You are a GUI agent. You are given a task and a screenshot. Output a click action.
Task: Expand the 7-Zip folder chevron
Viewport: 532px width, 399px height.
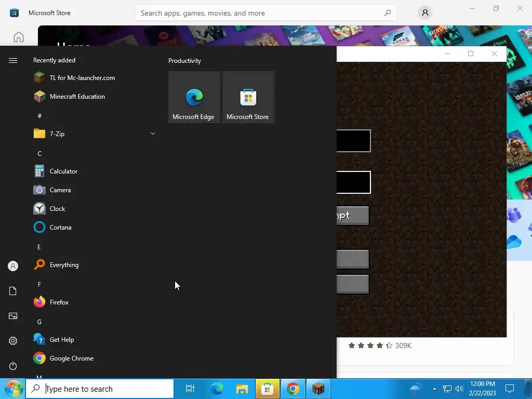tap(153, 134)
